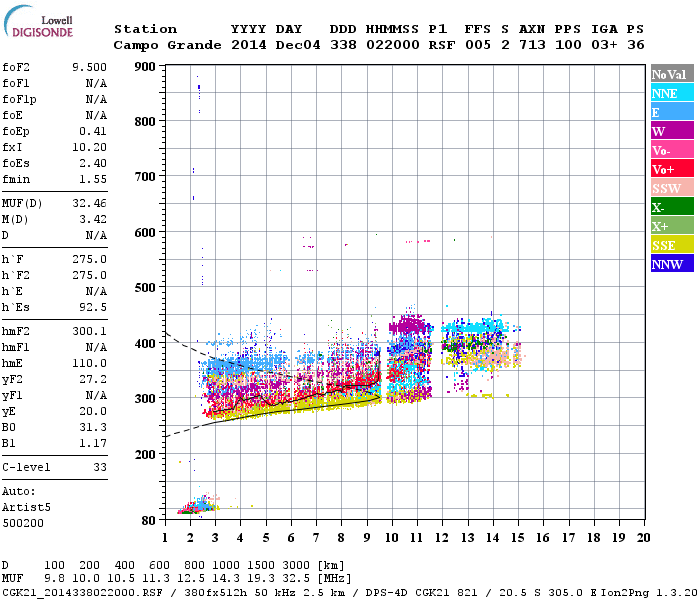Click the Artist5 auto-scaling label
Viewport: 700px width, 600px height.
tap(26, 508)
